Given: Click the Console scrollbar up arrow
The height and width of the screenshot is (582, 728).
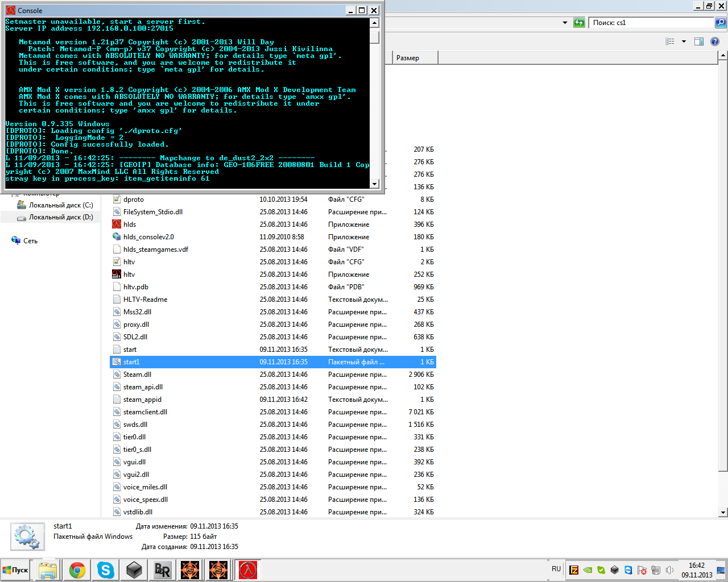Looking at the screenshot, I should (374, 23).
